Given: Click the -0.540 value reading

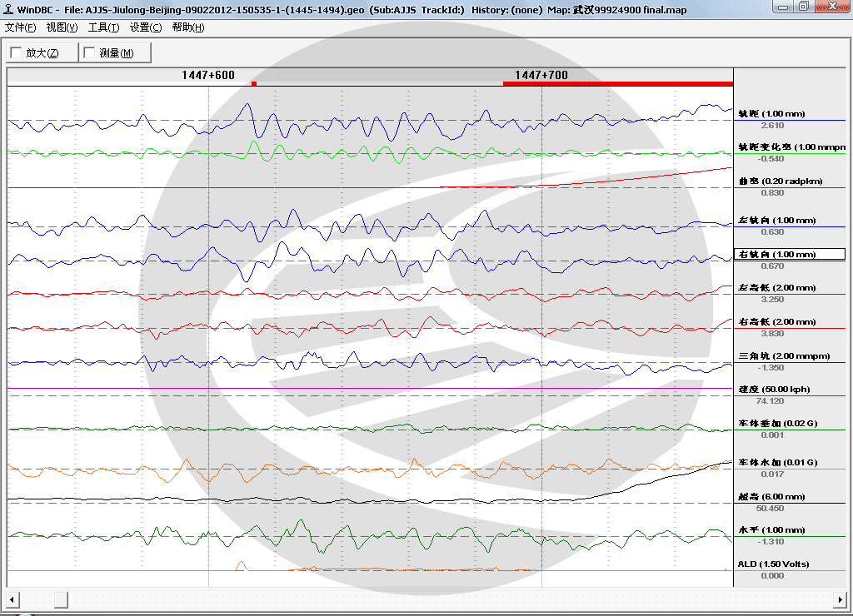Looking at the screenshot, I should [771, 159].
